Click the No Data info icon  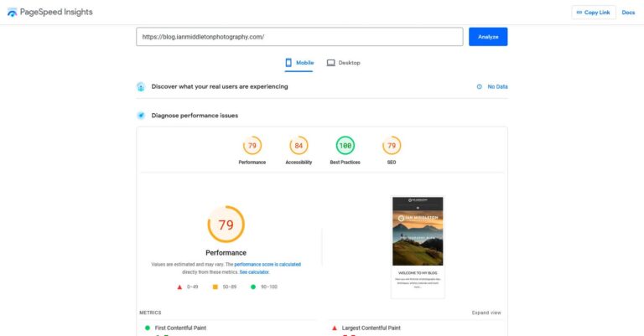480,86
